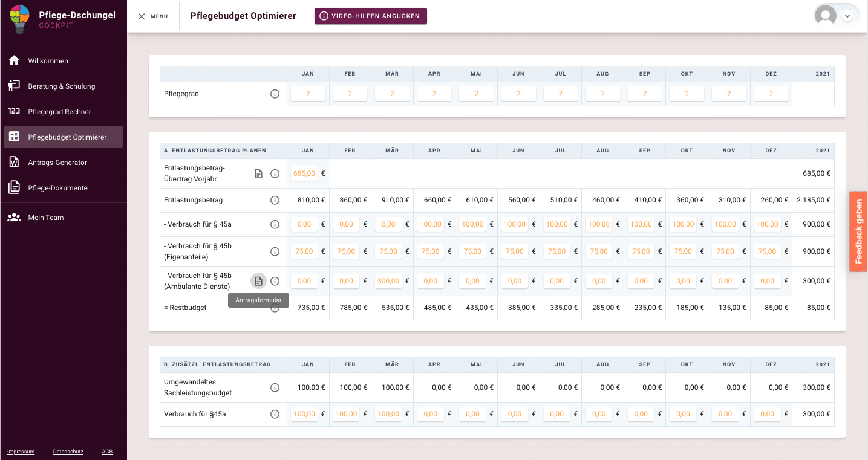Edit the Übertrag Vorjahr 685,00 field
This screenshot has width=868, height=460.
tap(304, 173)
